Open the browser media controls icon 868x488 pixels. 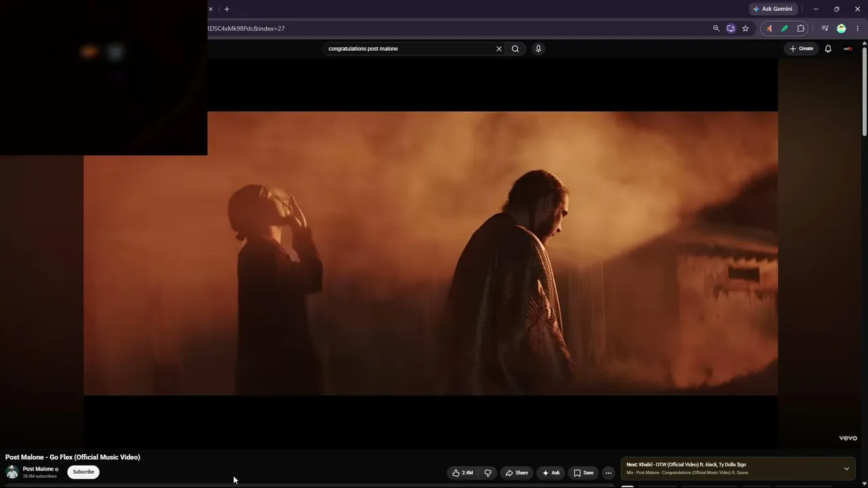tap(825, 28)
